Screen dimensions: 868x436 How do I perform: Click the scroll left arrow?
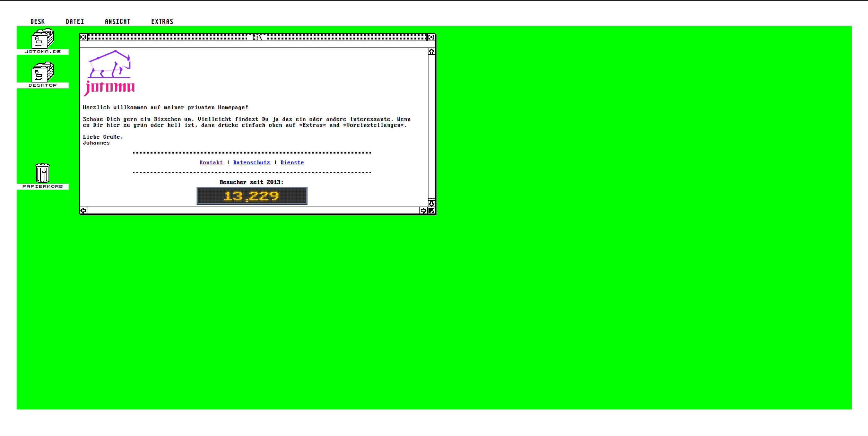84,210
